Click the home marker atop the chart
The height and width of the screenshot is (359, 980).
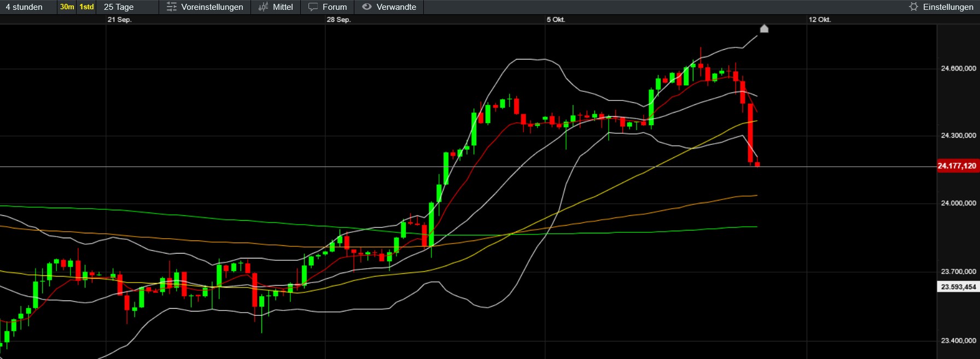764,28
